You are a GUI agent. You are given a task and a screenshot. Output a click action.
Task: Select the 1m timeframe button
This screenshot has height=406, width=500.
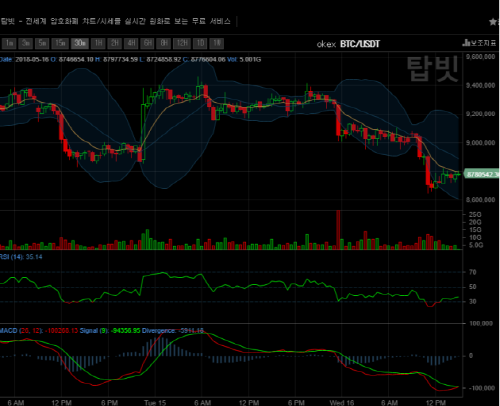[9, 43]
